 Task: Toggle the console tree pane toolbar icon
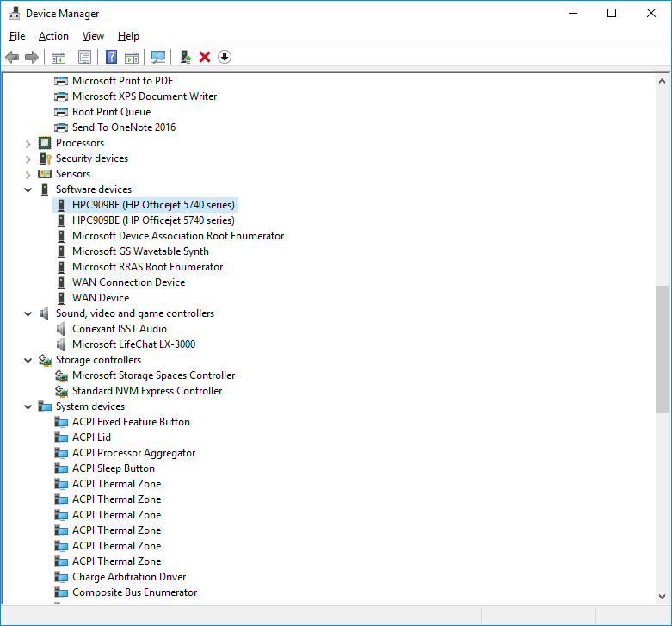coord(59,57)
